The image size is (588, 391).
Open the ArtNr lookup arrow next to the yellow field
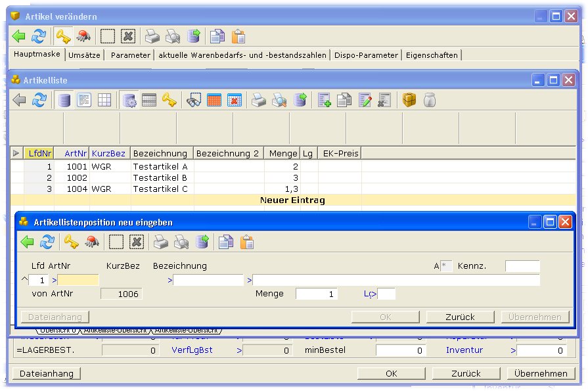point(55,281)
